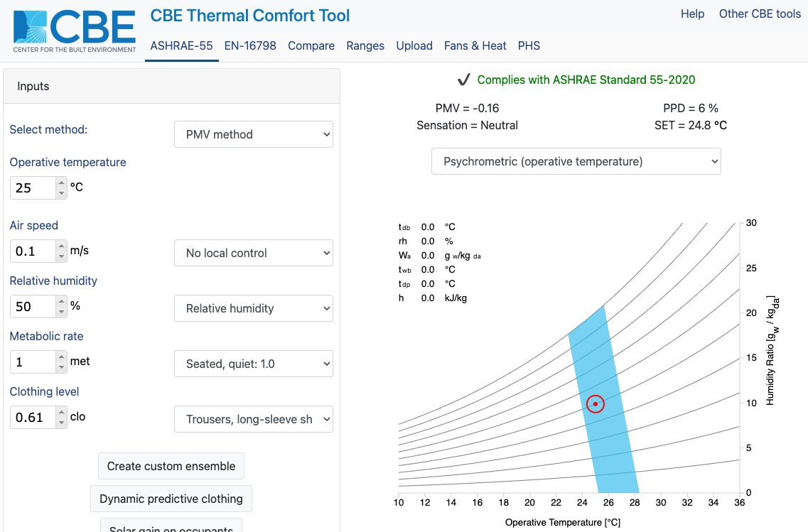Image resolution: width=808 pixels, height=532 pixels.
Task: Open the Compare tab
Action: [311, 45]
